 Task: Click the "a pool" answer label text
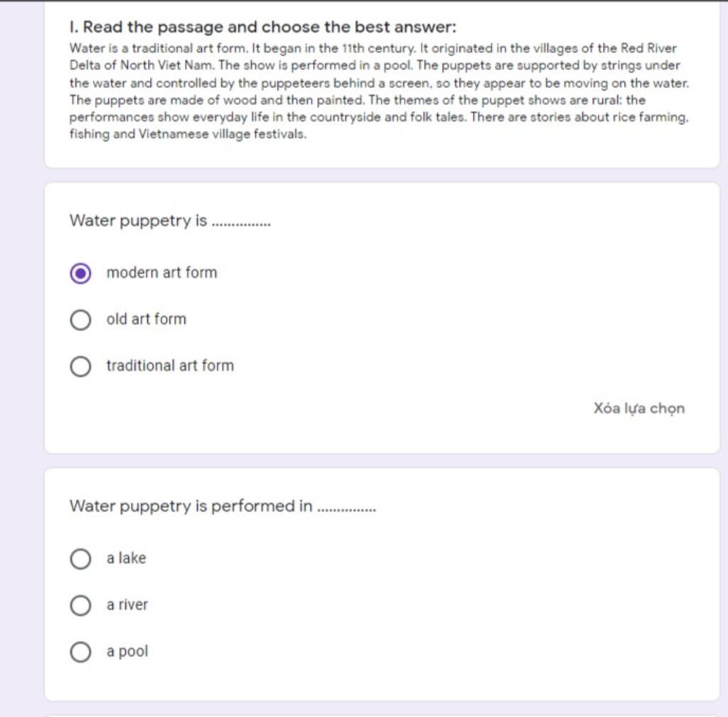coord(127,652)
